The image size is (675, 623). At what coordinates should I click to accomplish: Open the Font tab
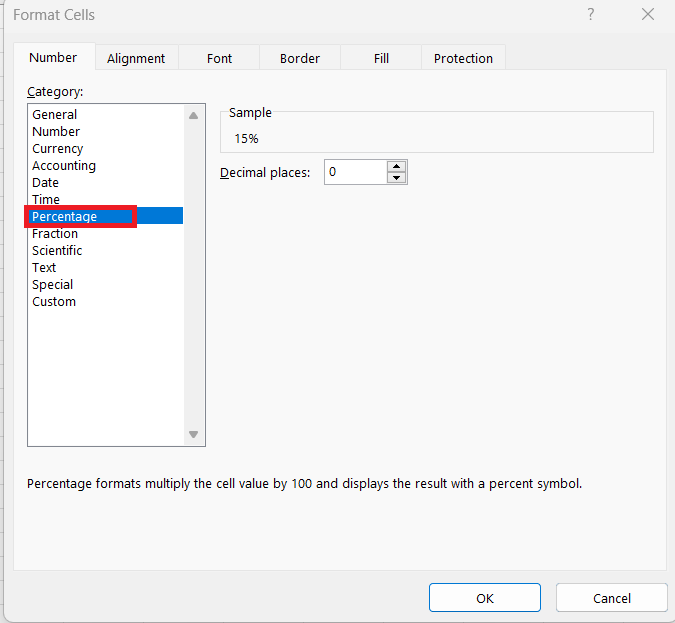pyautogui.click(x=219, y=58)
